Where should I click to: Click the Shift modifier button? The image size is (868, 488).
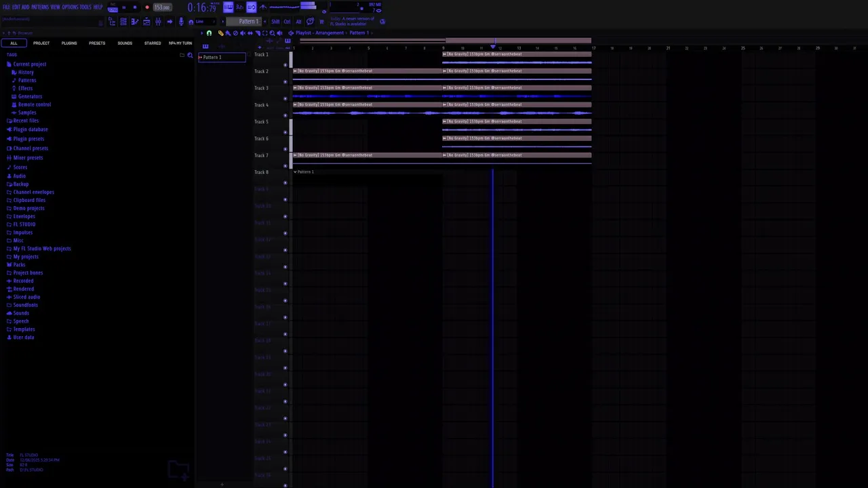click(275, 22)
